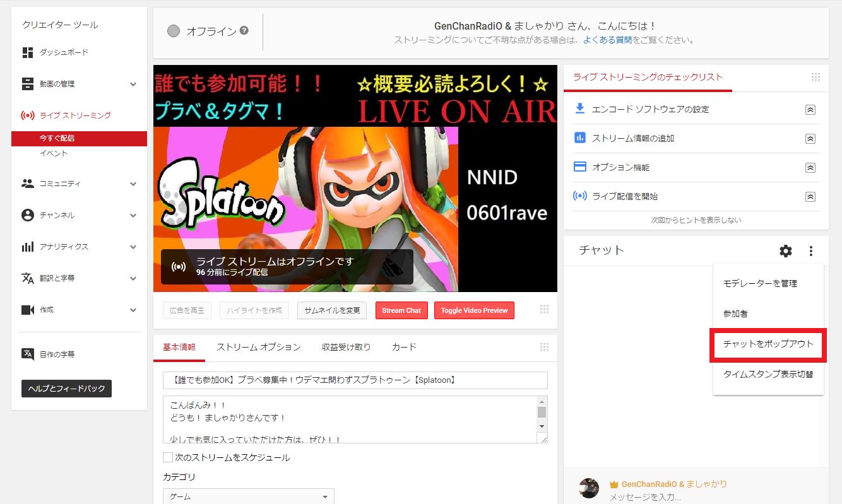842x504 pixels.
Task: Switch to the カード tab
Action: (404, 347)
